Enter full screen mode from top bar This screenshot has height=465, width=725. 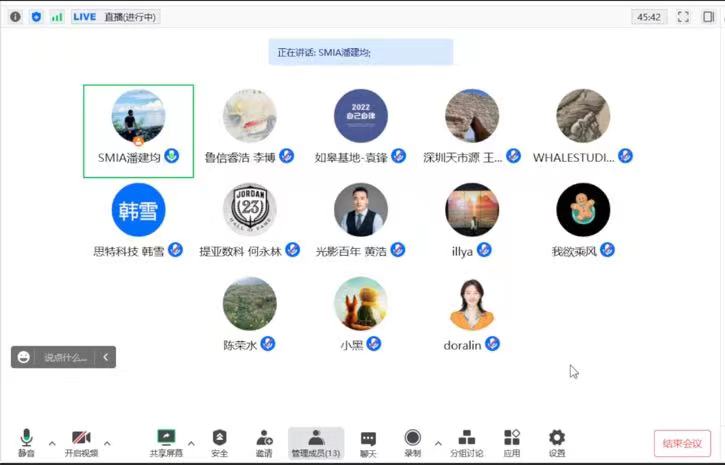[x=683, y=17]
